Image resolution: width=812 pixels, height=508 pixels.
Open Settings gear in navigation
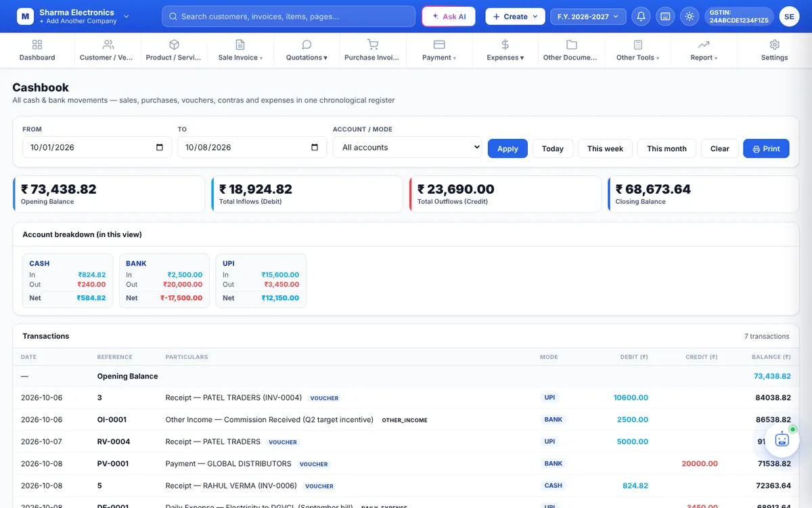pos(774,50)
